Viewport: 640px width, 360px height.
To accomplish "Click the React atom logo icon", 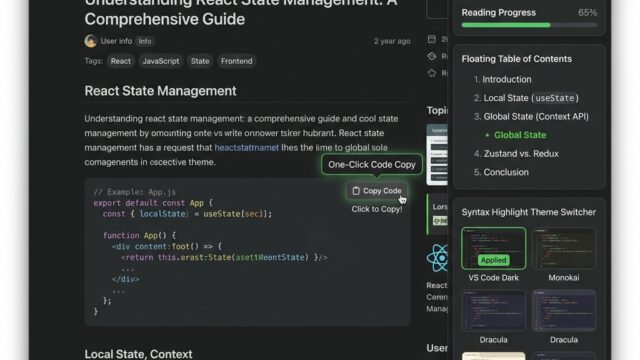I will click(x=438, y=258).
